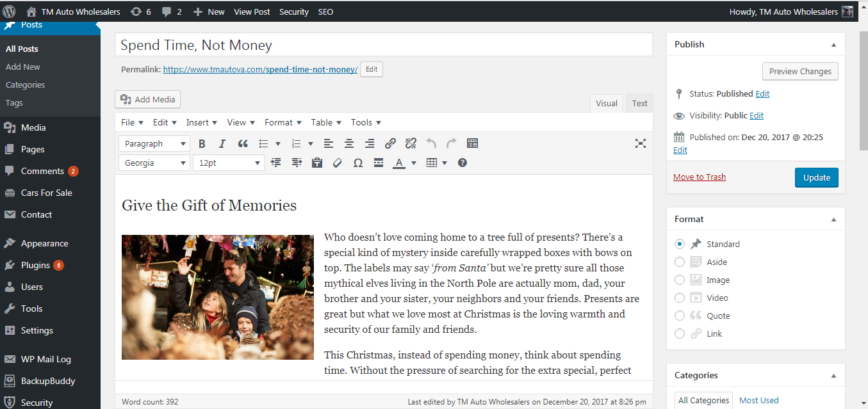
Task: Click the Add Media button
Action: (148, 99)
